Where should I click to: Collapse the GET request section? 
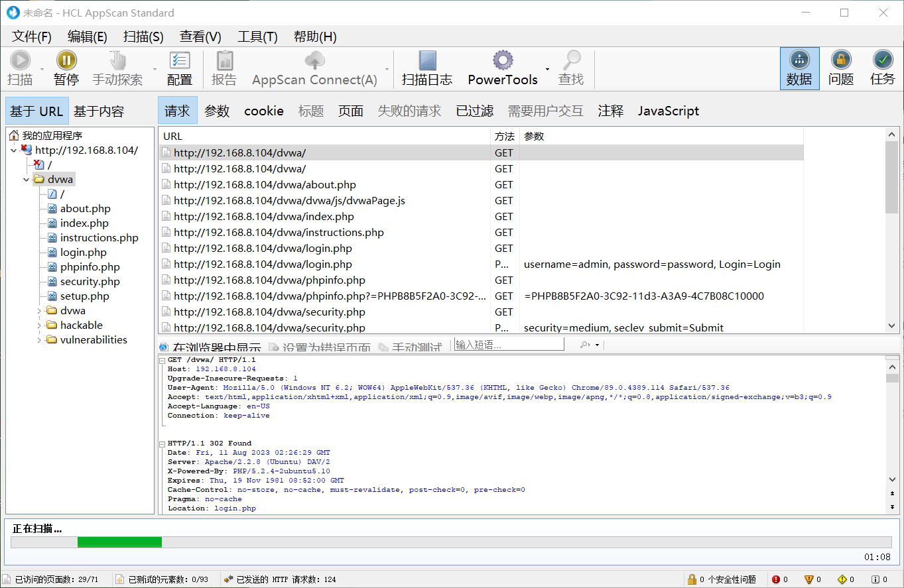pyautogui.click(x=162, y=359)
